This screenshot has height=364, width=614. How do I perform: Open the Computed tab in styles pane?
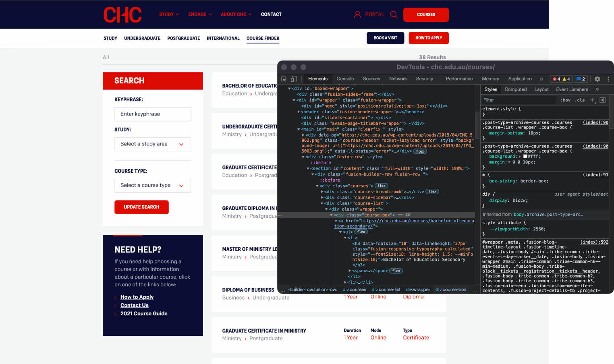(x=515, y=89)
